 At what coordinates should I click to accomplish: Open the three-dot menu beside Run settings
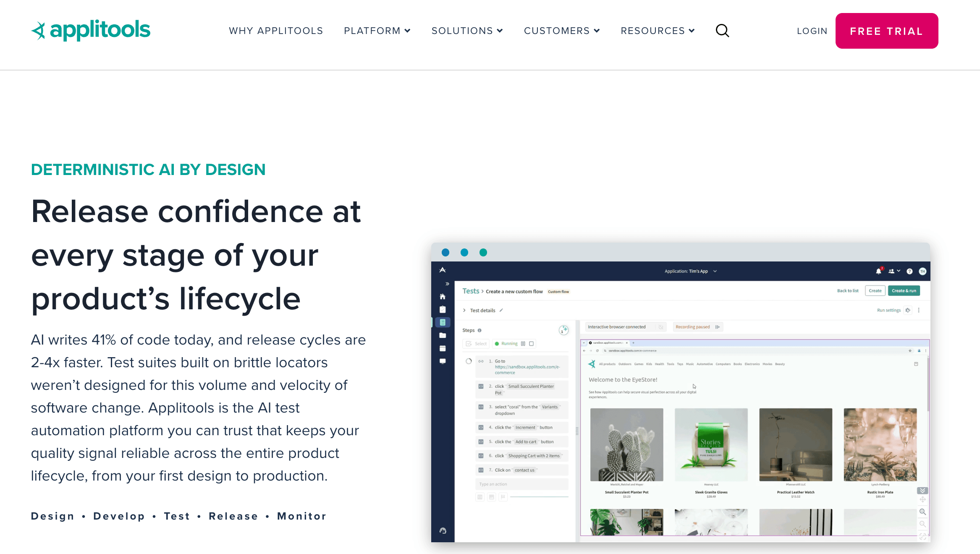click(x=919, y=310)
